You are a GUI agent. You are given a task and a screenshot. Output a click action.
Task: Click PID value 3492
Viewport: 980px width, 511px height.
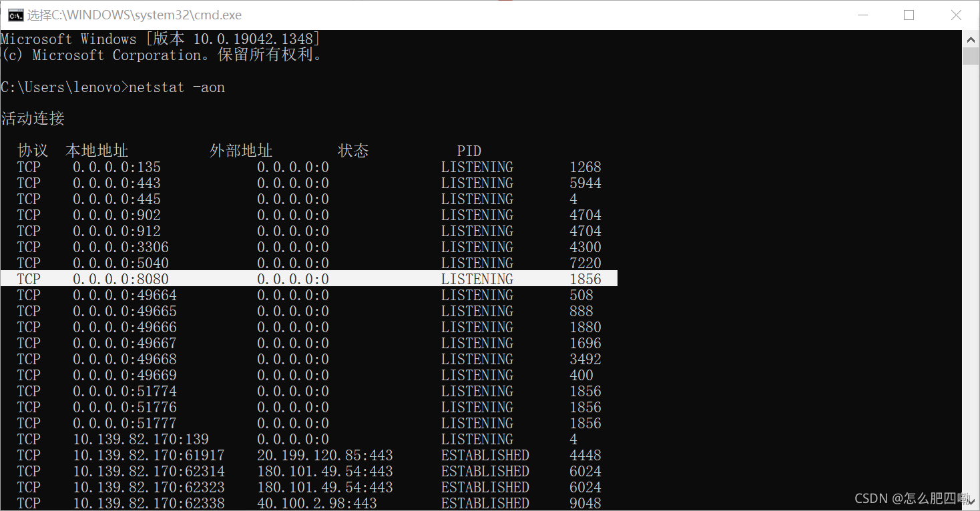pos(585,360)
